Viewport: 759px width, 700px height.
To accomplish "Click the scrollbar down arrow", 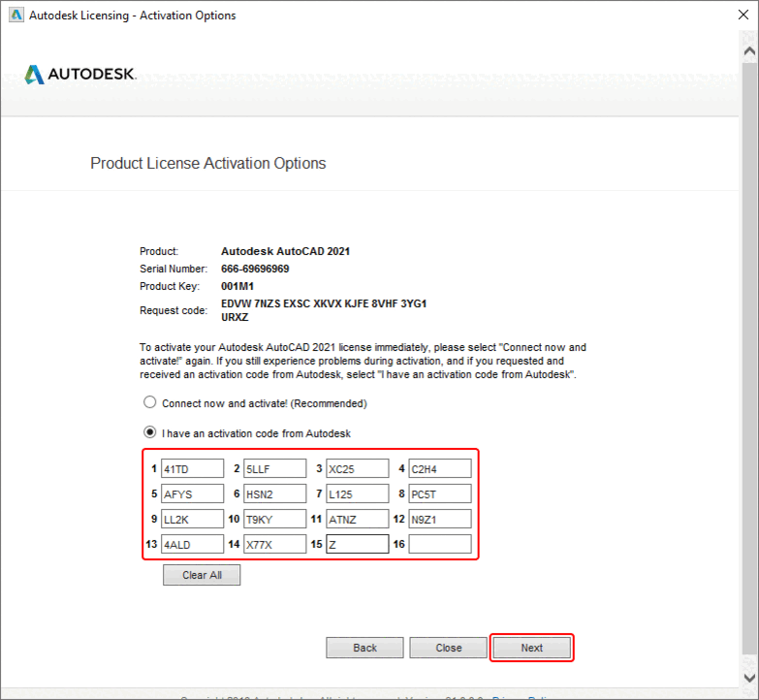I will coord(749,678).
